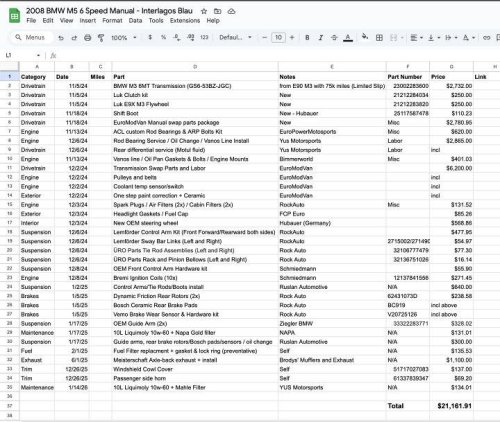Screen dimensions: 500x422
Task: Toggle strikethrough formatting
Action: click(334, 38)
